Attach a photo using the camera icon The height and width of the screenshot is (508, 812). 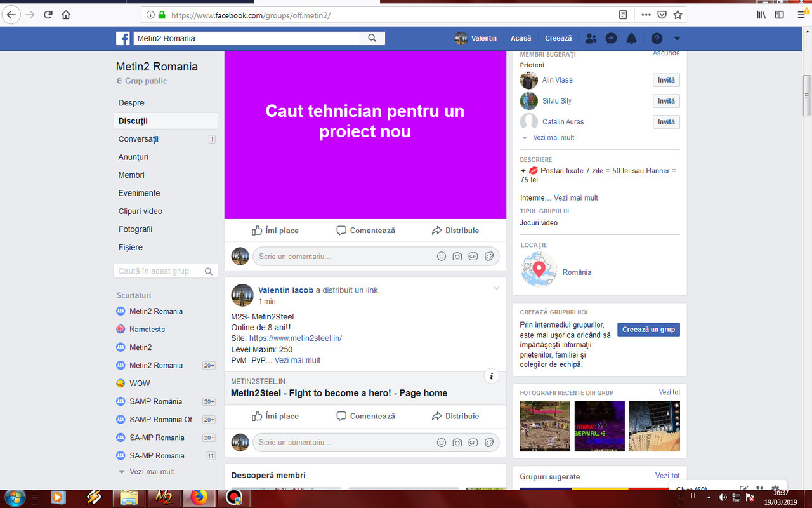tap(457, 256)
